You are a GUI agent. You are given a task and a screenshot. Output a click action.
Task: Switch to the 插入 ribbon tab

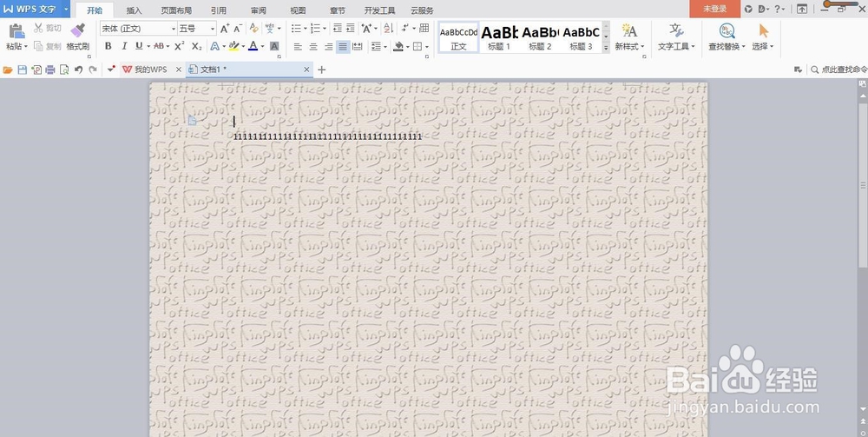pos(134,10)
